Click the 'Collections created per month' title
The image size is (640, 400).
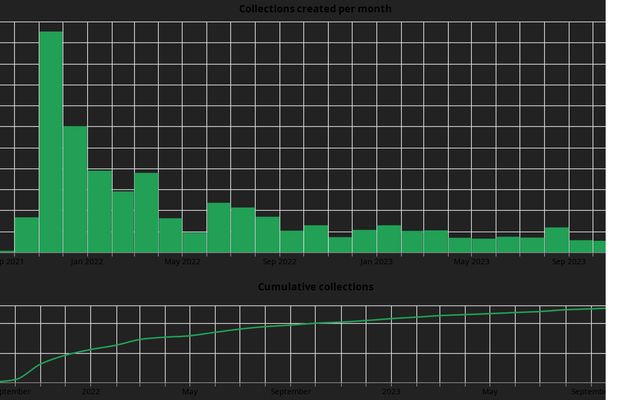pos(315,9)
